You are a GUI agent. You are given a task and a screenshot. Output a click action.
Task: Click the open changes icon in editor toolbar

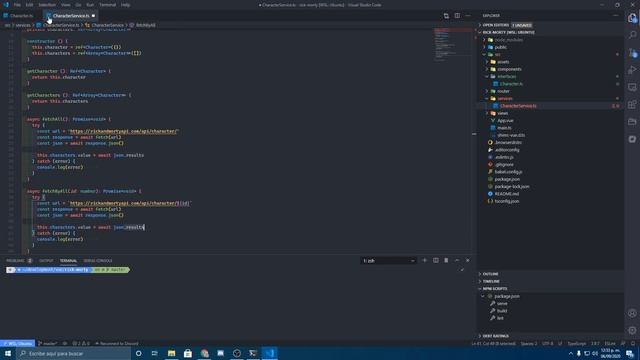pyautogui.click(x=446, y=16)
